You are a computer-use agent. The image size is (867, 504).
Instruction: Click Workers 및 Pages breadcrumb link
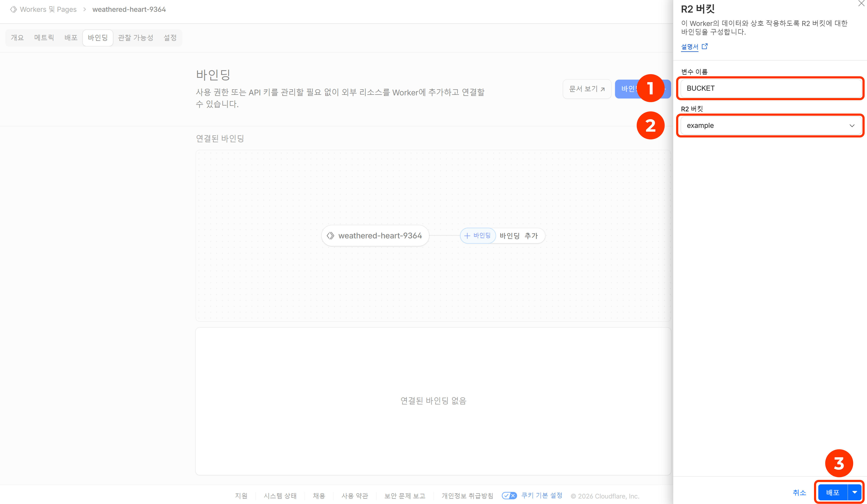48,9
